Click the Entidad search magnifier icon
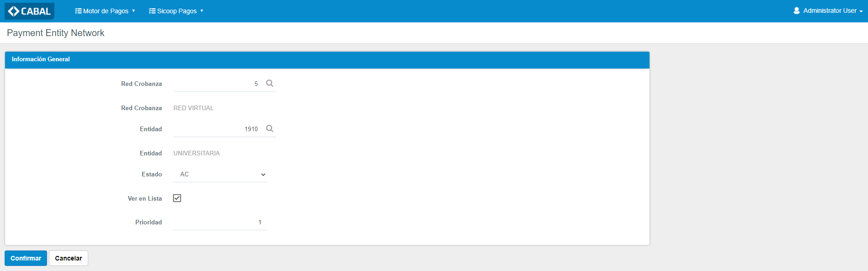Screen dimensions: 868x271 coord(270,128)
